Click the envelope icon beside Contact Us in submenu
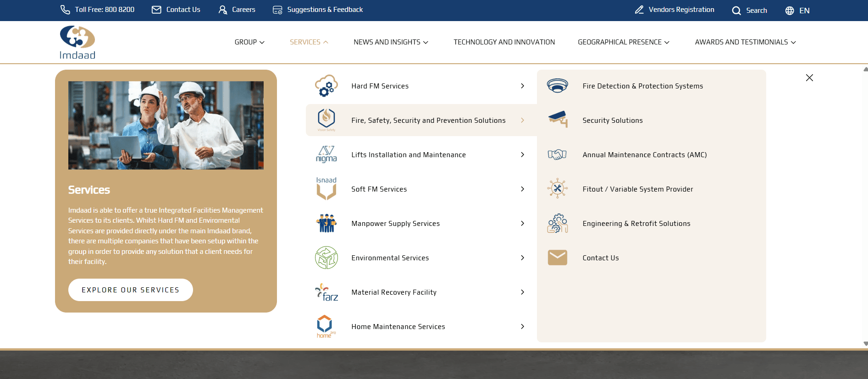This screenshot has height=379, width=868. click(558, 258)
